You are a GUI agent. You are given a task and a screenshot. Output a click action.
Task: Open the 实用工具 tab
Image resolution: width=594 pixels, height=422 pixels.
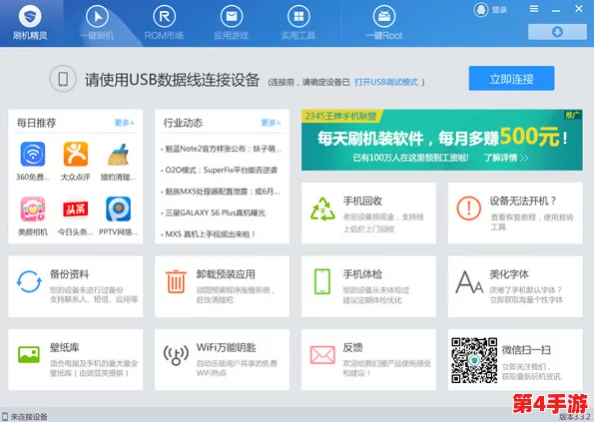click(299, 23)
